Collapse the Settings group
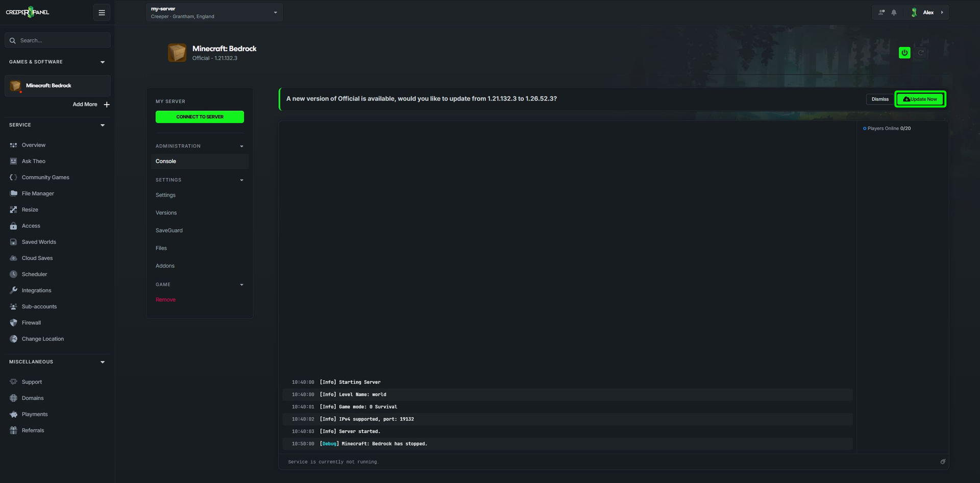 pyautogui.click(x=241, y=180)
